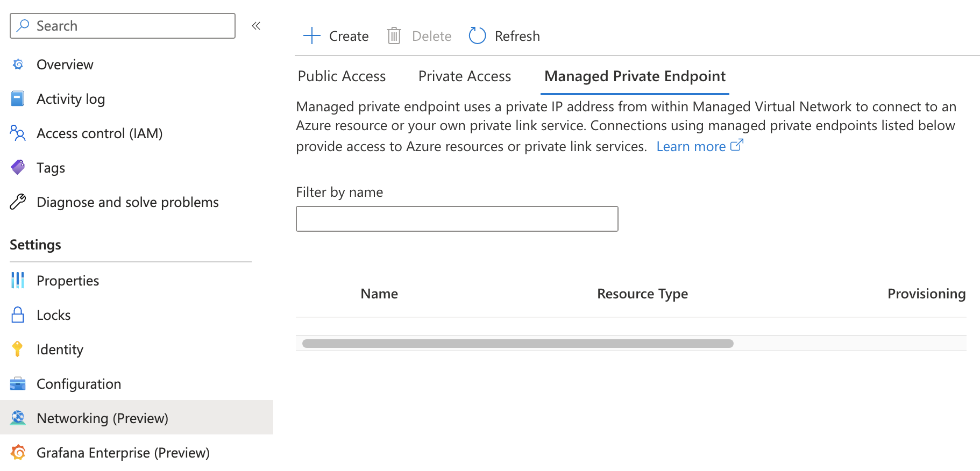Click the sidebar Search box
980x471 pixels.
pyautogui.click(x=123, y=26)
